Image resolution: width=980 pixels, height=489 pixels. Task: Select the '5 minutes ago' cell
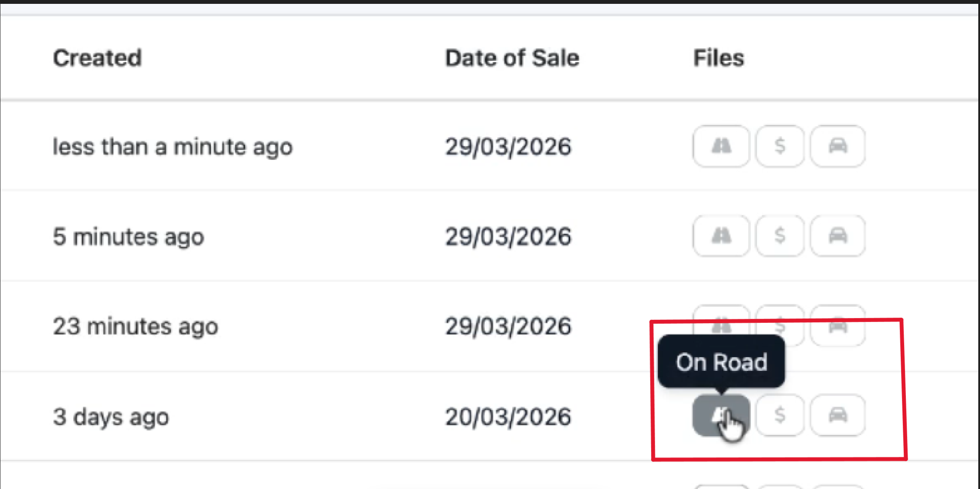tap(128, 237)
